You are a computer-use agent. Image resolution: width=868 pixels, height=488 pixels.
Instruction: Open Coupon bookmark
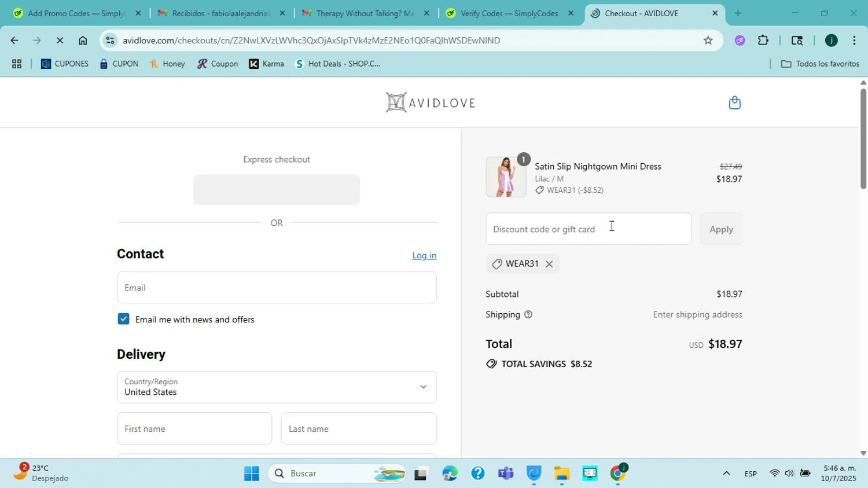pyautogui.click(x=218, y=64)
